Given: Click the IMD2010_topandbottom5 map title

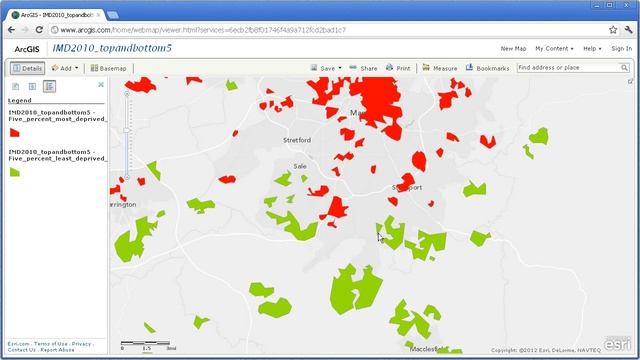Looking at the screenshot, I should 112,48.
